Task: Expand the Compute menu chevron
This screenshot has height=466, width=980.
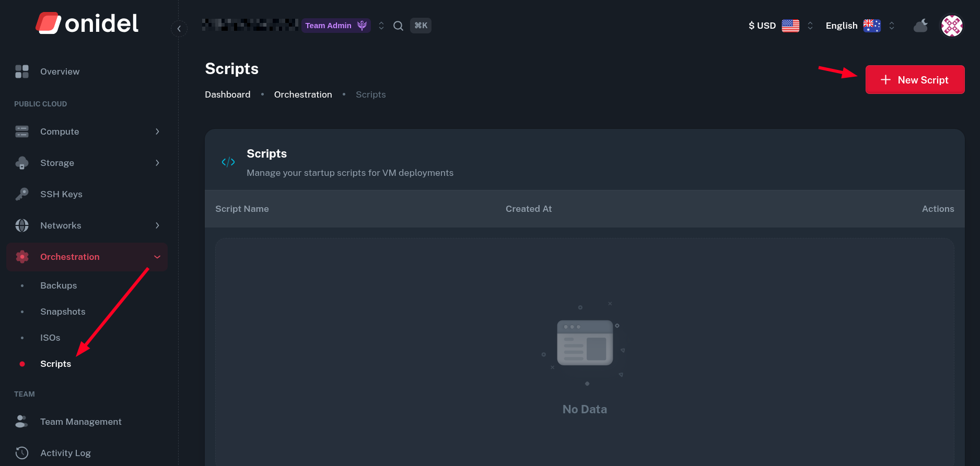Action: pos(157,132)
